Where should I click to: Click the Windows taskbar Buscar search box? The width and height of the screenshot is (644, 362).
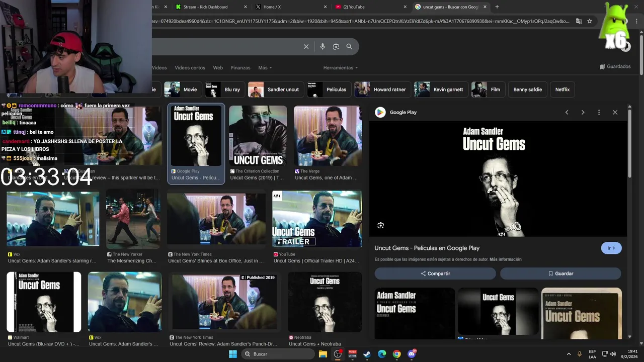(x=278, y=354)
